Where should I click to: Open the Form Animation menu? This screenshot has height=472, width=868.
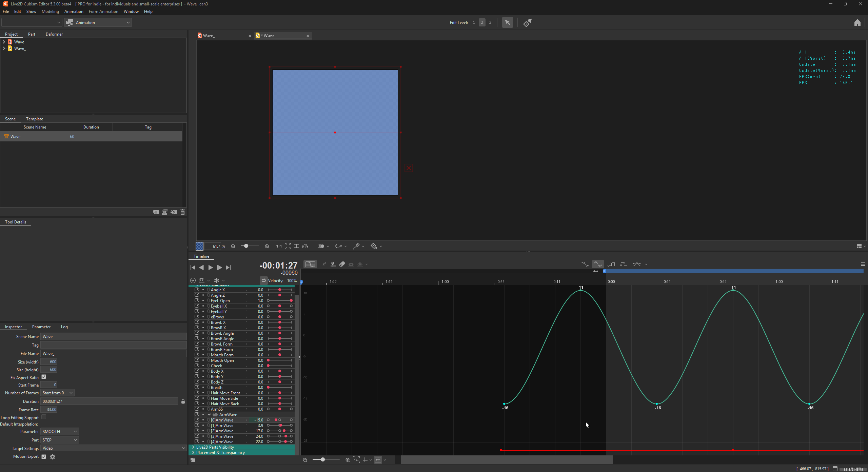103,12
